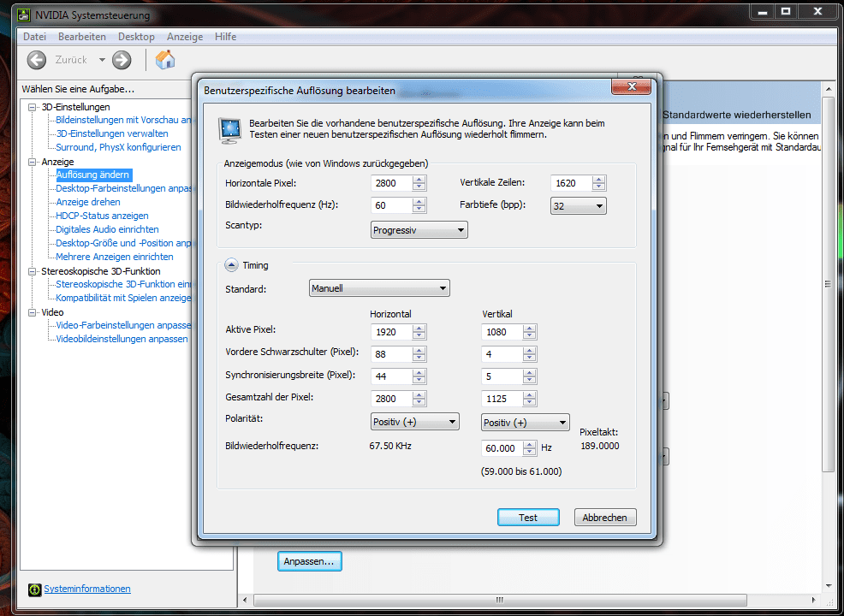Select Surround, PhysX konfigurieren
844x616 pixels.
coord(118,147)
